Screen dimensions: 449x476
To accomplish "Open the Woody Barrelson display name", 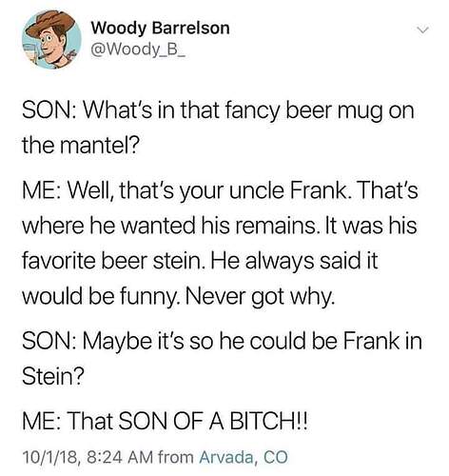I will pyautogui.click(x=161, y=28).
